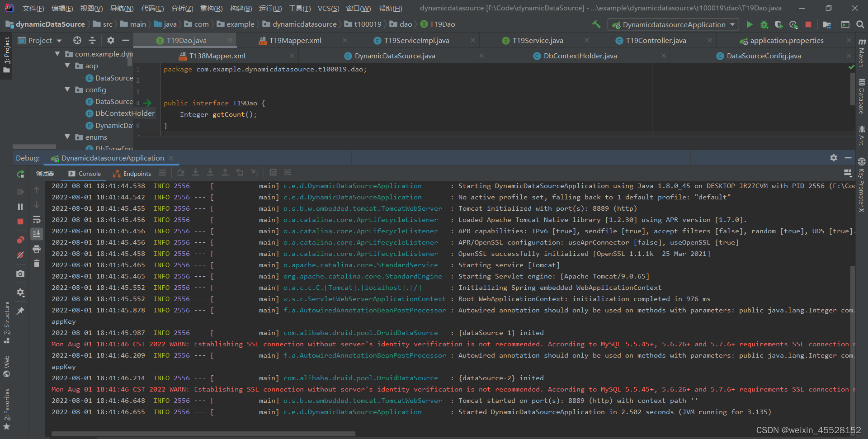This screenshot has width=868, height=439.
Task: Switch to T19Mapper.xml tab
Action: (295, 40)
